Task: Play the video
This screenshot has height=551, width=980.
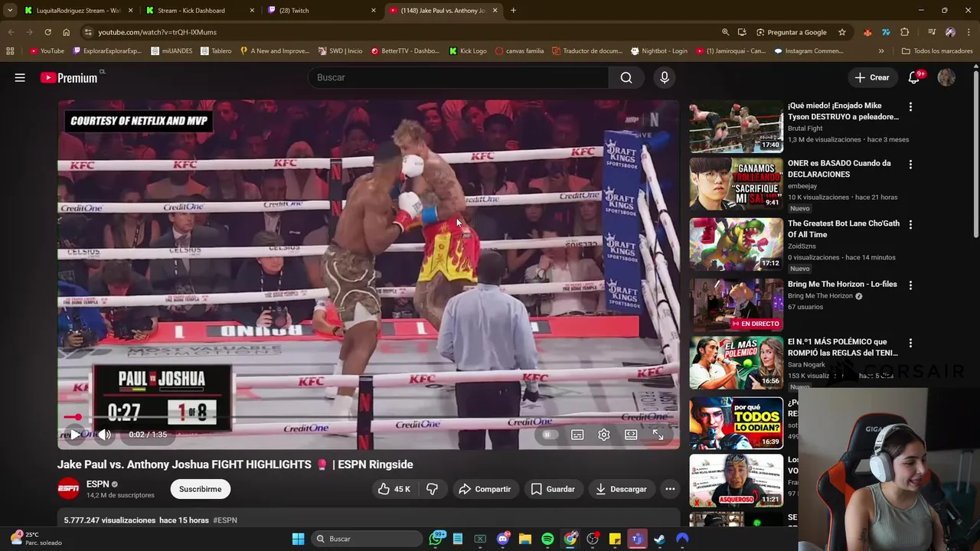Action: pos(75,435)
